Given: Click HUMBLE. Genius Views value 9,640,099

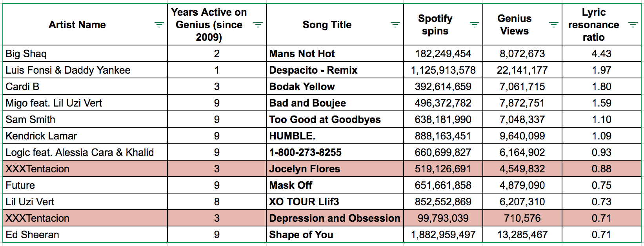Looking at the screenshot, I should click(522, 136).
